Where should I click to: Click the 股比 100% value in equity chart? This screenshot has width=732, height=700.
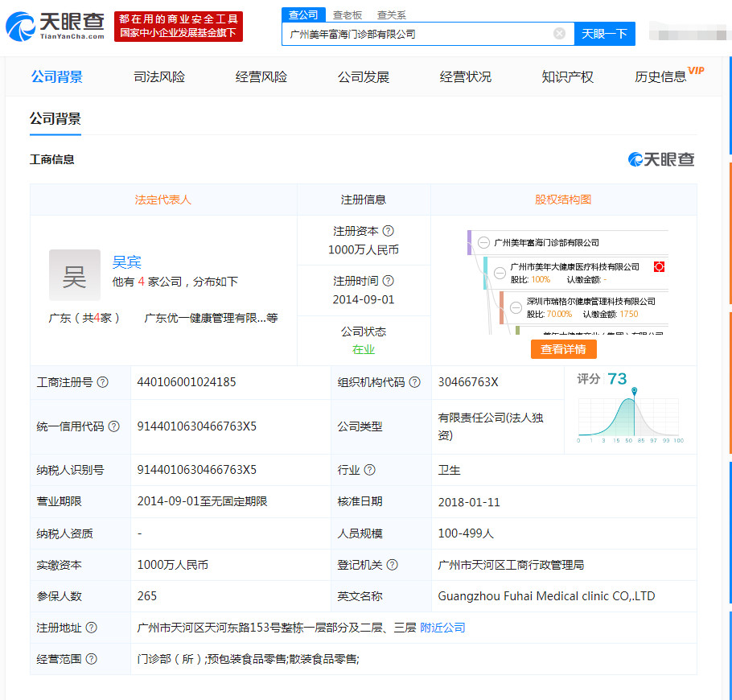coord(541,279)
